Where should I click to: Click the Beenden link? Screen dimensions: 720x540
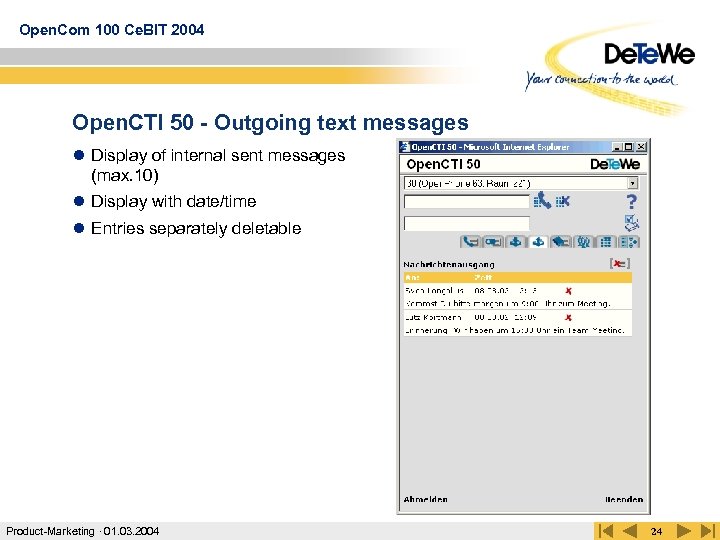624,499
